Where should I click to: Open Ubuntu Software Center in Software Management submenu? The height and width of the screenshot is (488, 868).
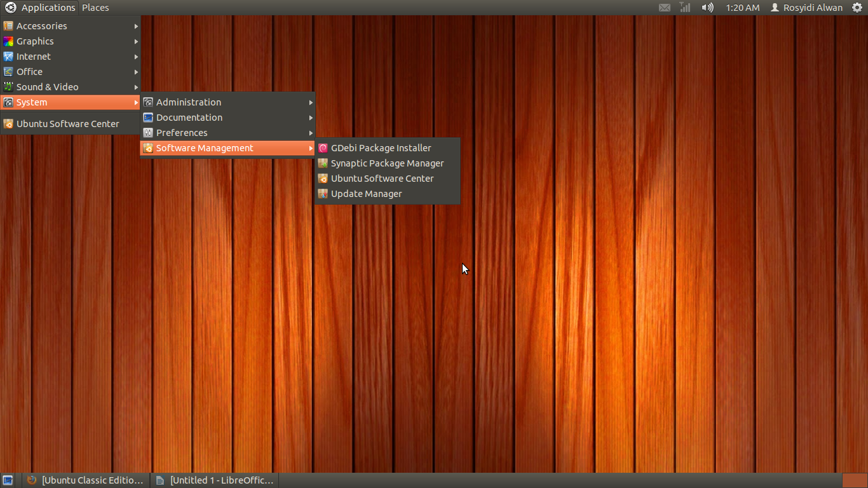(x=388, y=179)
